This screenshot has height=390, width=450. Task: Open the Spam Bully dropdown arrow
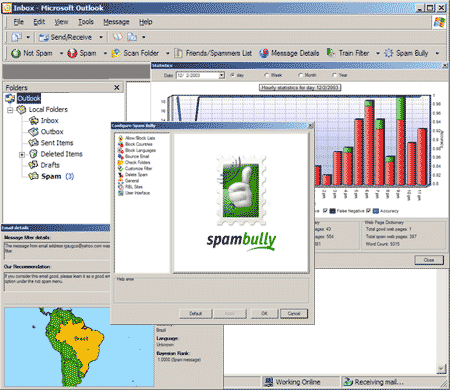coord(437,53)
